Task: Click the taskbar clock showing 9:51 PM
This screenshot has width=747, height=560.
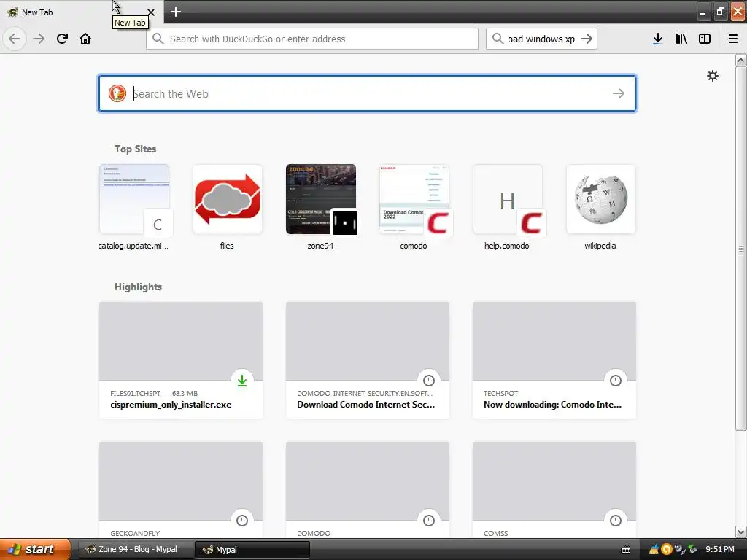Action: [720, 549]
